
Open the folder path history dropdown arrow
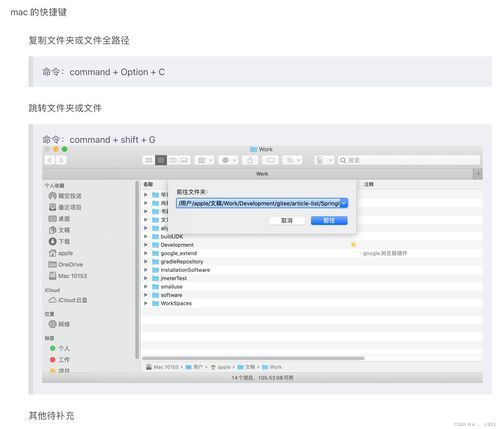click(x=344, y=203)
